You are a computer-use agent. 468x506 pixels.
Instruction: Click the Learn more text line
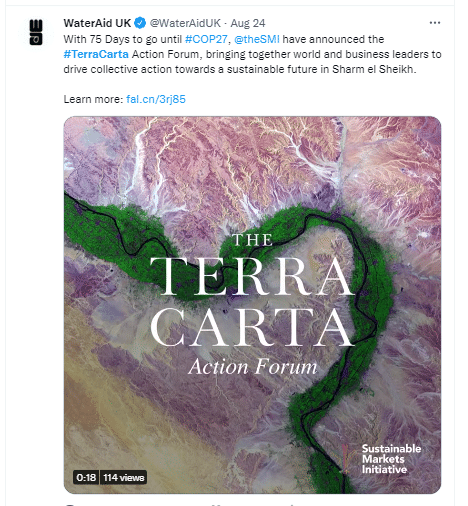click(x=125, y=99)
